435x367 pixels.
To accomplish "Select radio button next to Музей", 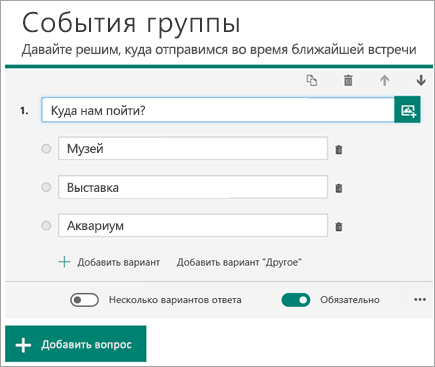I will tap(46, 149).
